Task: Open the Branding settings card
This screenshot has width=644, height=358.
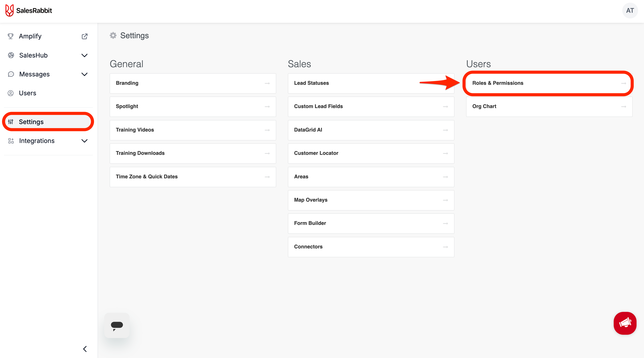Action: point(192,83)
